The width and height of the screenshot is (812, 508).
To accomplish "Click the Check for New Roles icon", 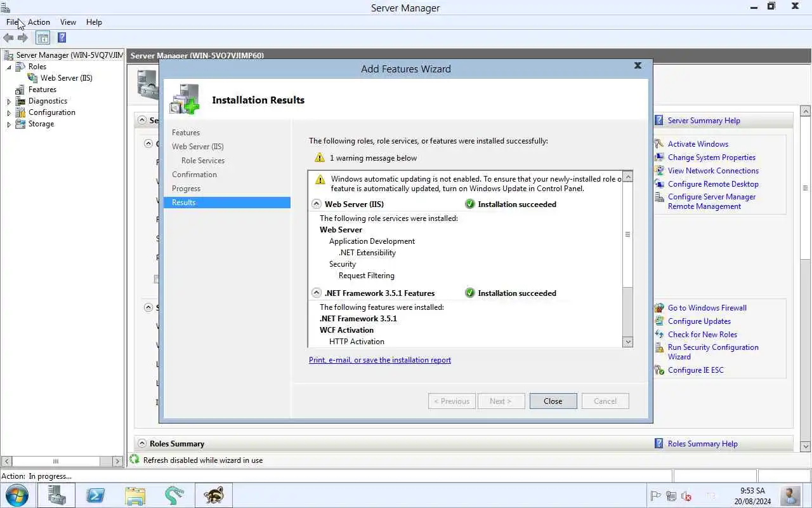I will (x=659, y=335).
